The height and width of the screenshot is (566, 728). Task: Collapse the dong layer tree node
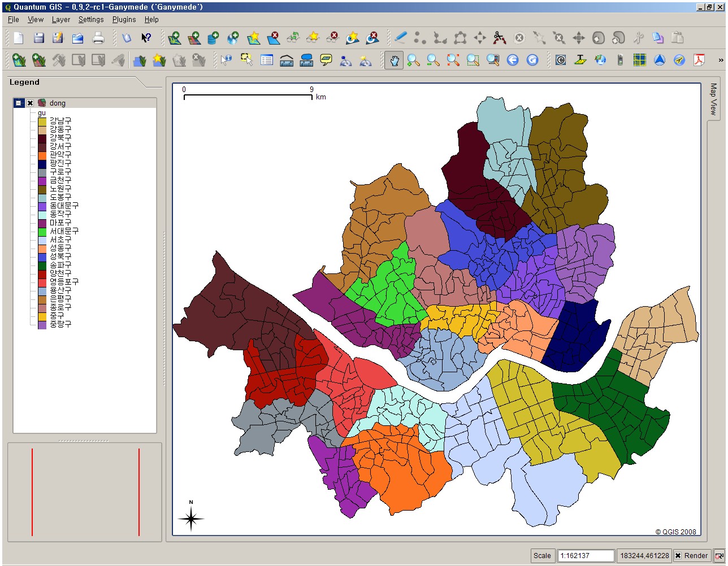[x=19, y=103]
